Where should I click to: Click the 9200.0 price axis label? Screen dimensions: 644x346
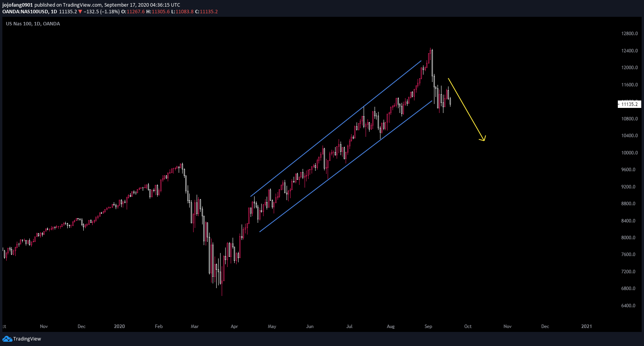[x=628, y=187]
